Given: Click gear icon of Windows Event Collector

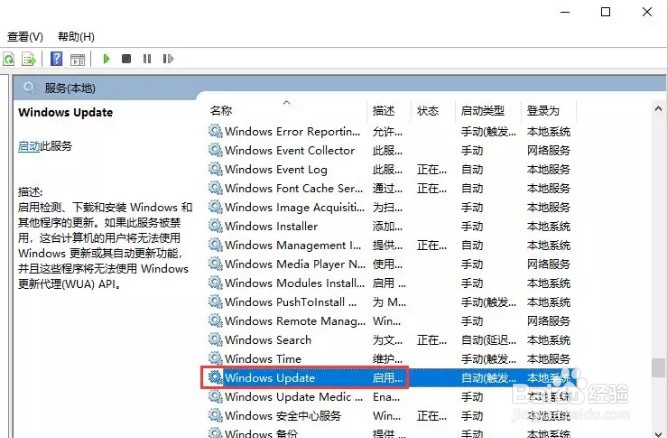Looking at the screenshot, I should click(215, 150).
